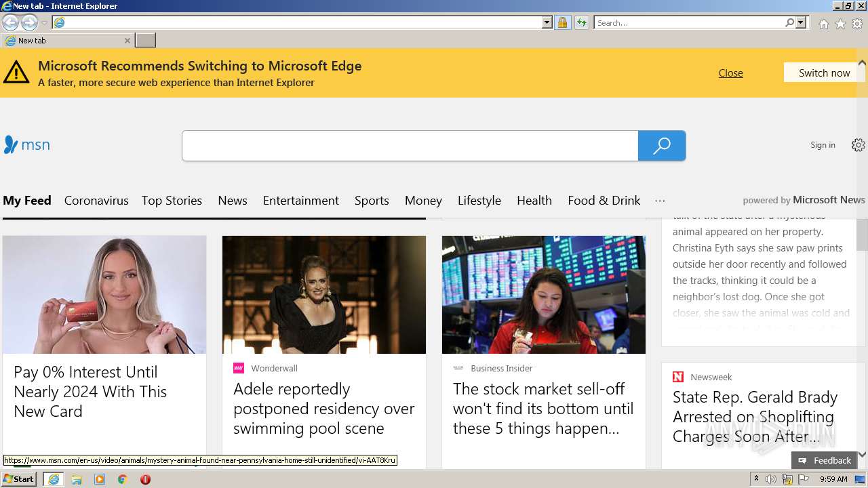Click the IE toolbar search box
The image size is (868, 488).
tap(689, 23)
